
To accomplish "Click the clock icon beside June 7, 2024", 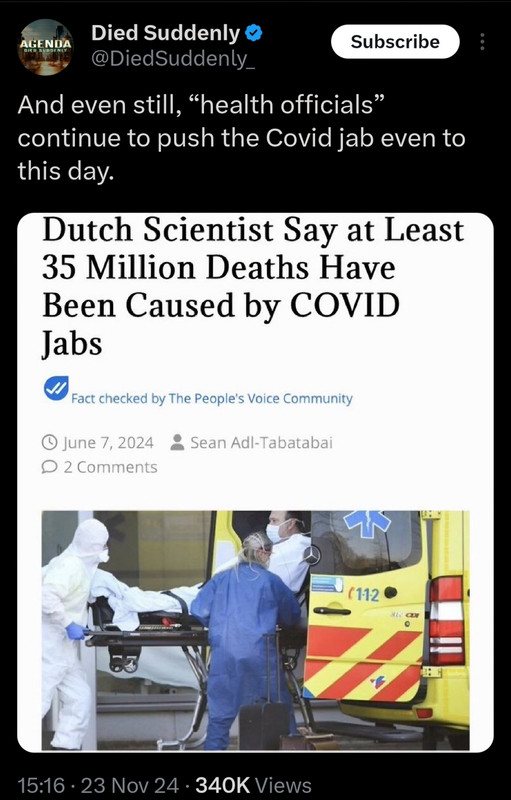I will pos(49,442).
